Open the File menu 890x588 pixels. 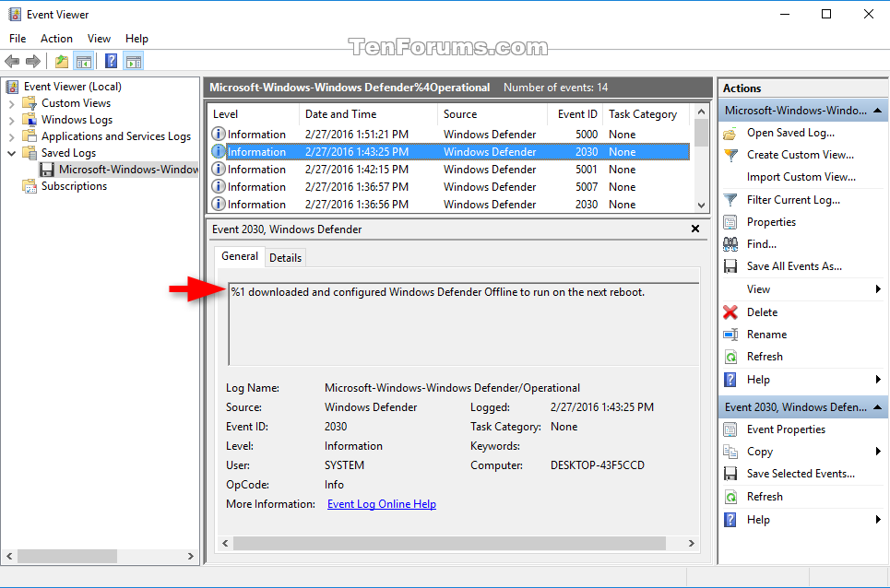tap(18, 39)
